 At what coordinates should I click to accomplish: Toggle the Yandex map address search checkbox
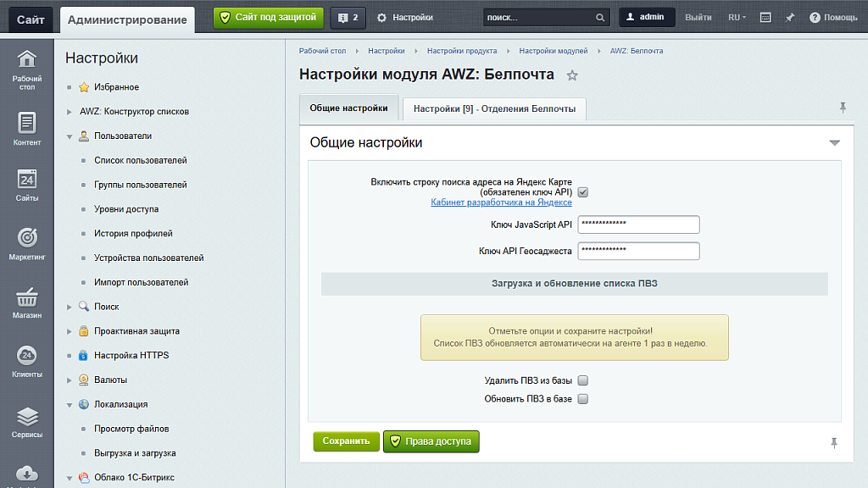tap(582, 192)
